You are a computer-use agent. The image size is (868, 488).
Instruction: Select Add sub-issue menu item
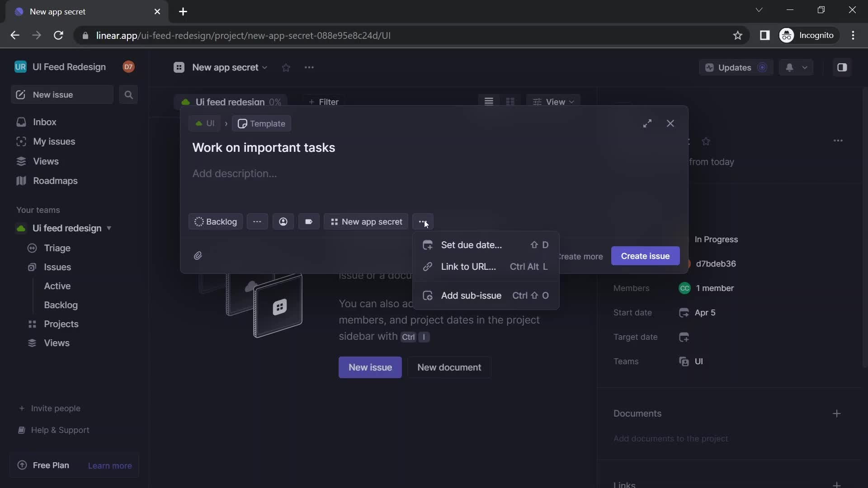486,296
